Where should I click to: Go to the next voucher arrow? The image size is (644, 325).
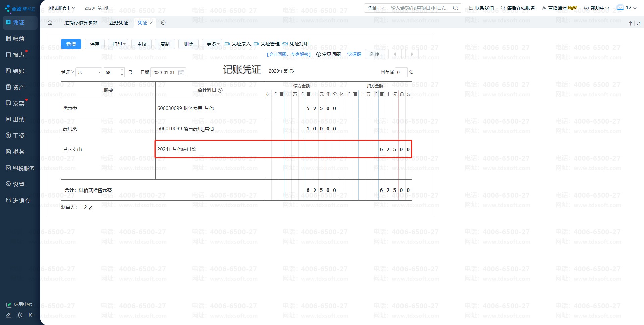pos(412,54)
